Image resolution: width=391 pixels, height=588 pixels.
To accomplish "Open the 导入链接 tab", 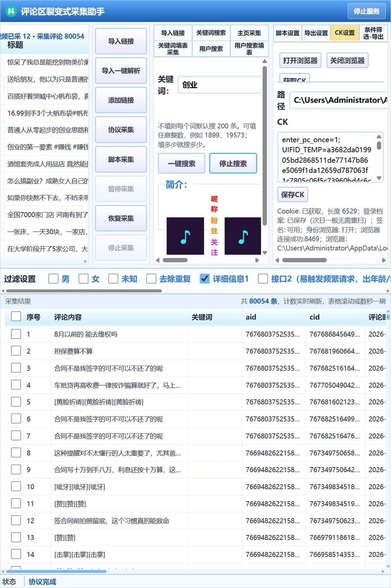I will click(173, 33).
